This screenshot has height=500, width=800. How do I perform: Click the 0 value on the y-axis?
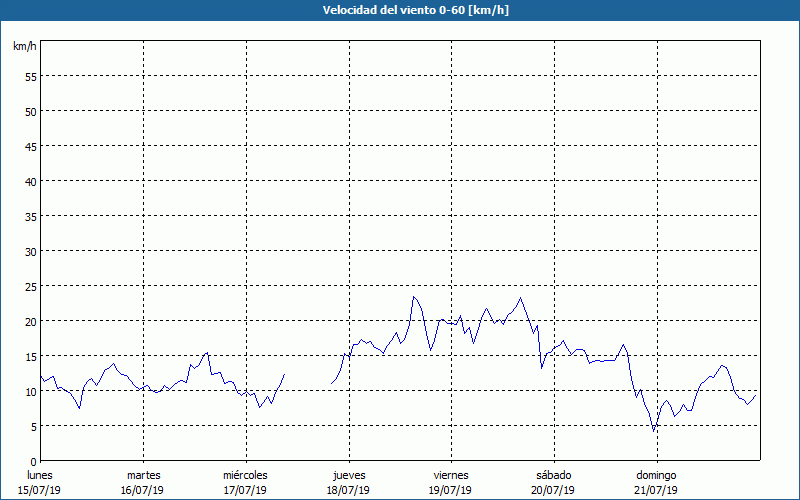(34, 461)
